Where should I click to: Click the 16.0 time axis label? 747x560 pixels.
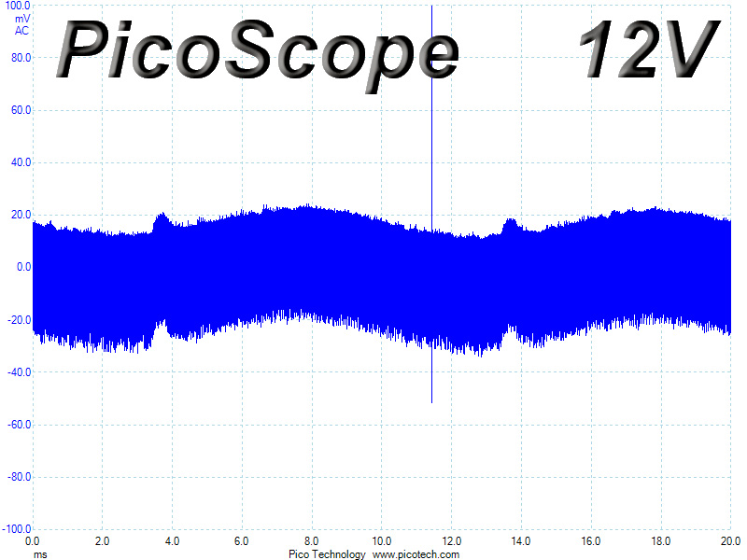[x=591, y=541]
